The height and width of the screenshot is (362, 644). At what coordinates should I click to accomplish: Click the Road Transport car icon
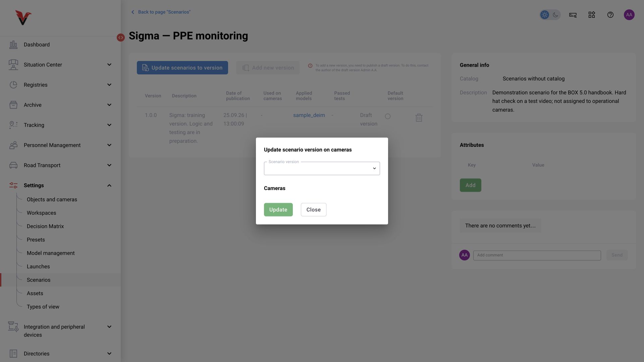pos(13,165)
